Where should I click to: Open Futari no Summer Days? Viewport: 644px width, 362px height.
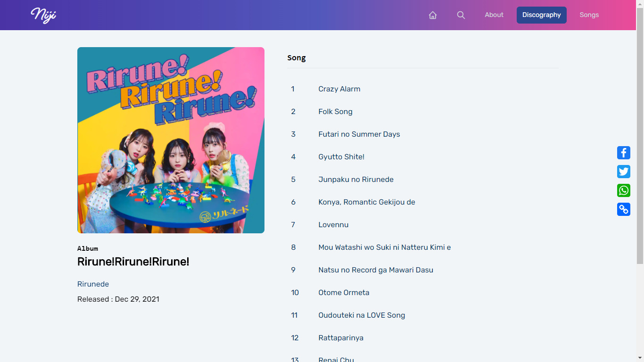pyautogui.click(x=359, y=134)
